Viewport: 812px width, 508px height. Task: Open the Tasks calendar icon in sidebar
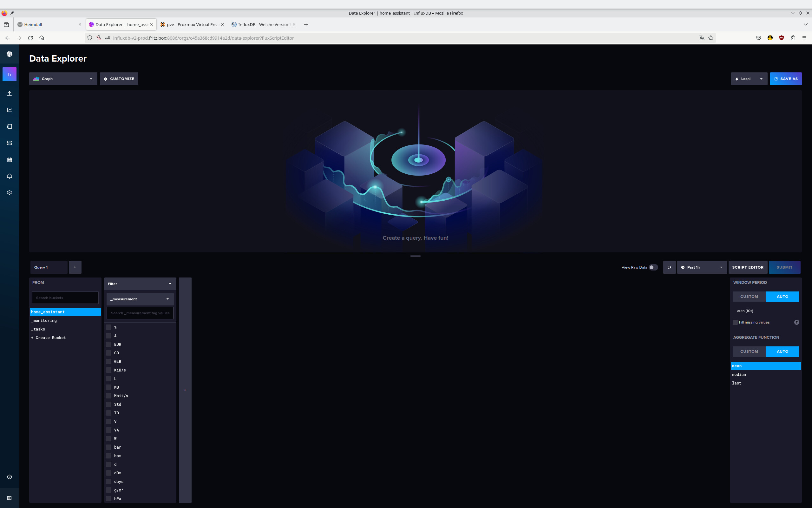[x=10, y=160]
